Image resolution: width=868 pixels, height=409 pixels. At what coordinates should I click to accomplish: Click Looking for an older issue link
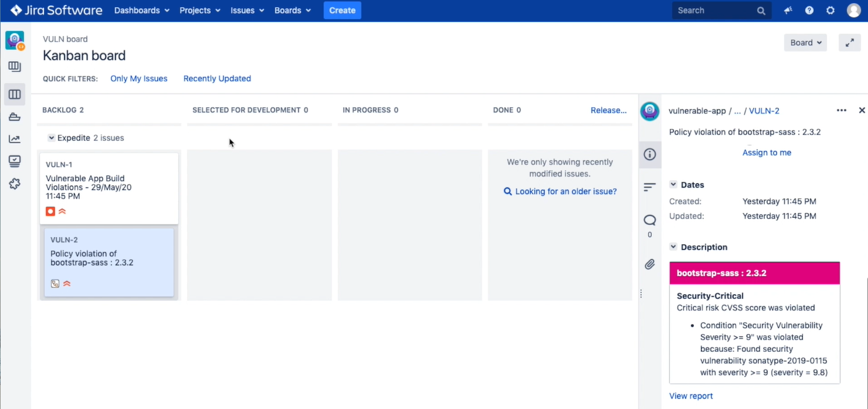point(566,191)
